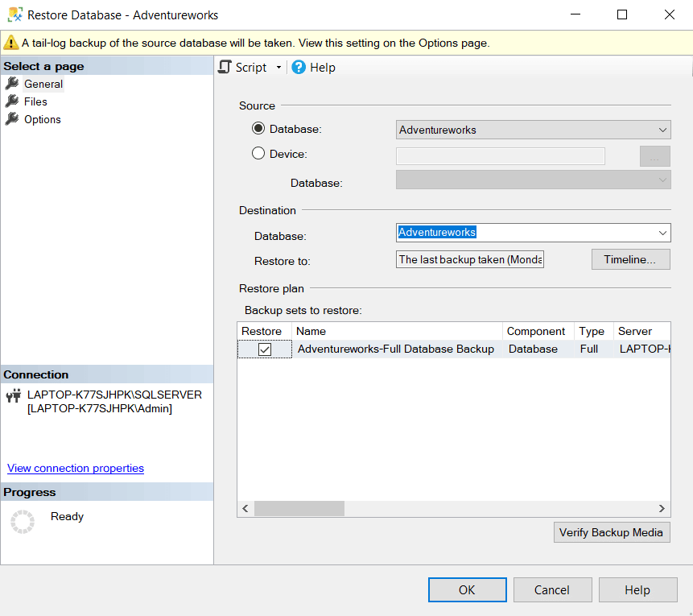Click the device browse ellipsis button
This screenshot has height=616, width=693.
tap(654, 156)
